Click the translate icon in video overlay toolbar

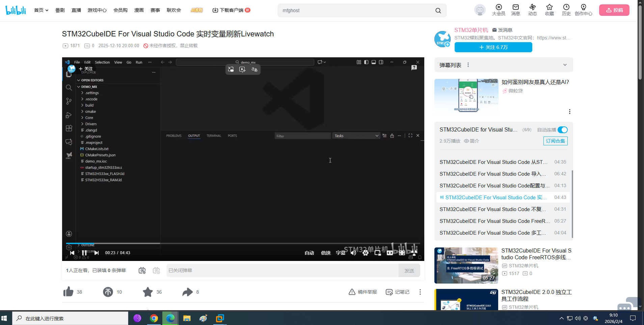(254, 69)
